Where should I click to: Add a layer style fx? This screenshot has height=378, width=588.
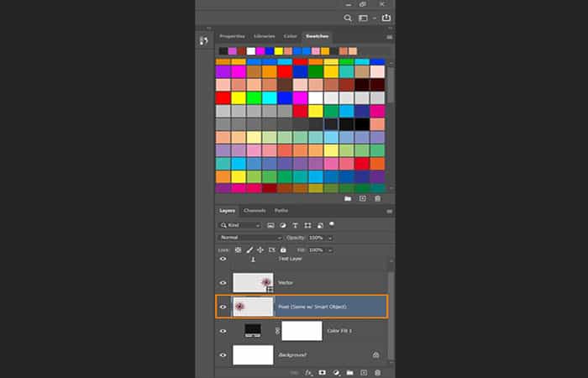click(x=308, y=373)
